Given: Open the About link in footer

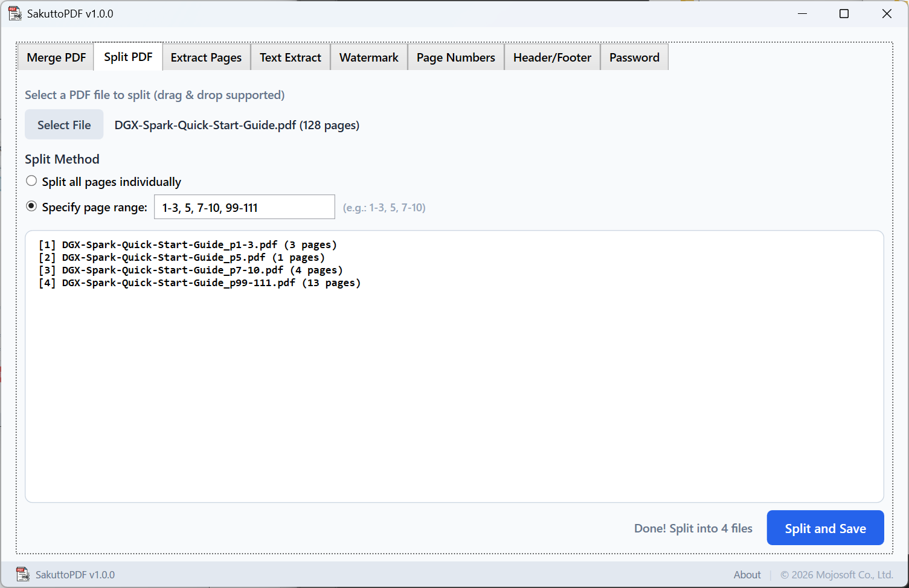Looking at the screenshot, I should point(747,575).
